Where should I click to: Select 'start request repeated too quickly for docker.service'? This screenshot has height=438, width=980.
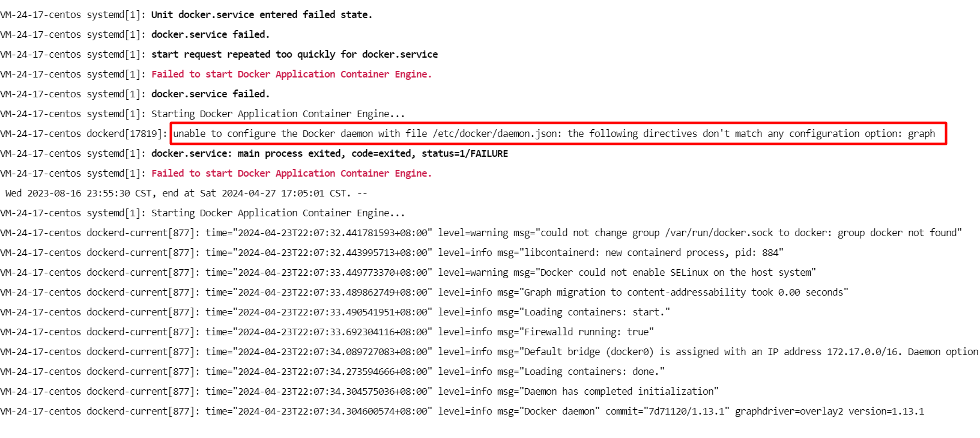coord(294,54)
